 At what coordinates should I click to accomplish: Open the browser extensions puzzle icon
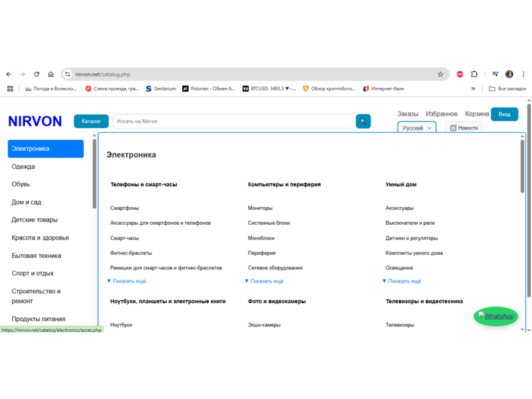[x=474, y=74]
